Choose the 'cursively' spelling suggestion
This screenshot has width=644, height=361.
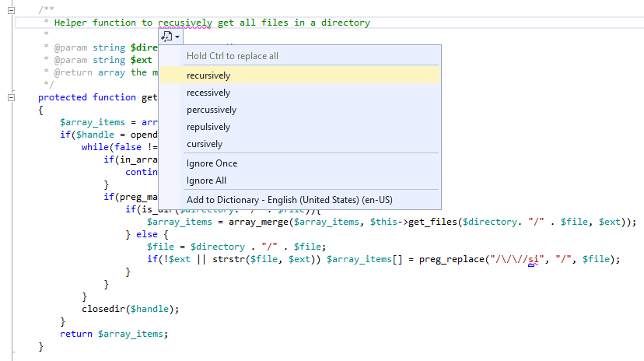[x=299, y=144]
